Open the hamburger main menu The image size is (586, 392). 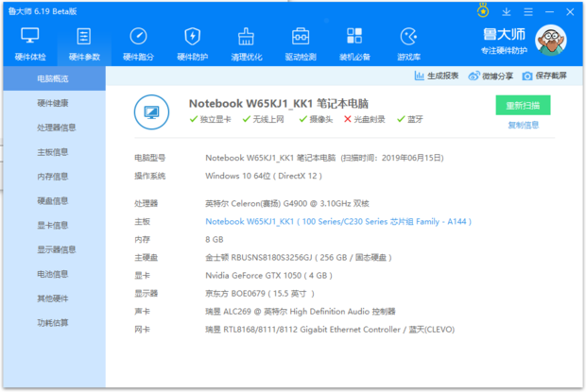pyautogui.click(x=528, y=12)
